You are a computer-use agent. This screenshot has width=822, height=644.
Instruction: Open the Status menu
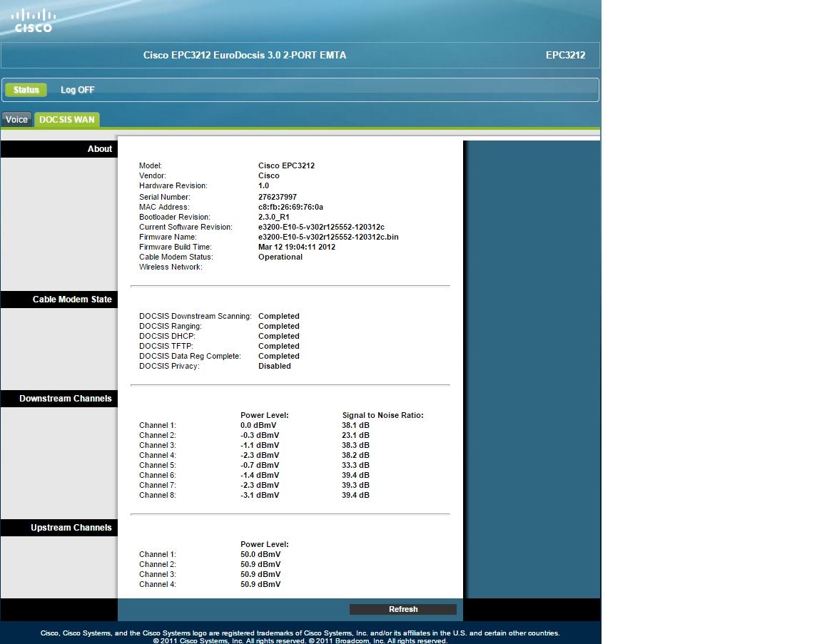(26, 90)
